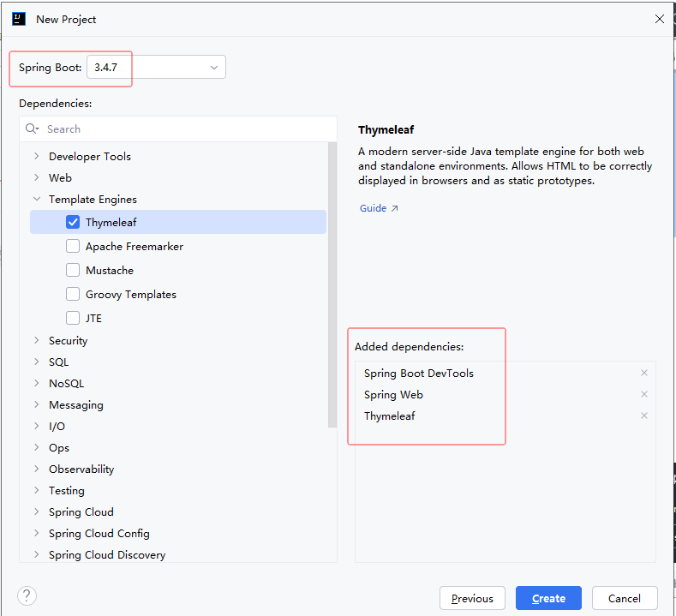
Task: Click the Spring Cloud Config label
Action: tap(99, 533)
